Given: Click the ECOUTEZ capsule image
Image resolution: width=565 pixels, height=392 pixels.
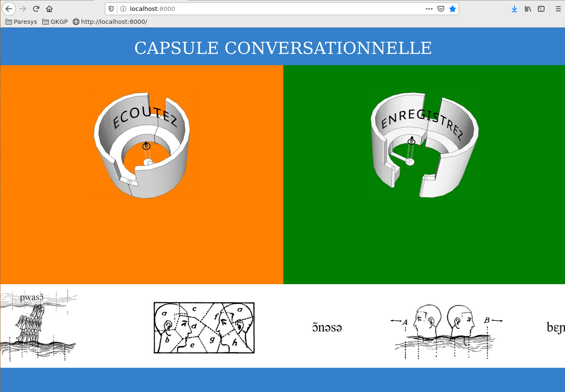Looking at the screenshot, I should tap(142, 145).
